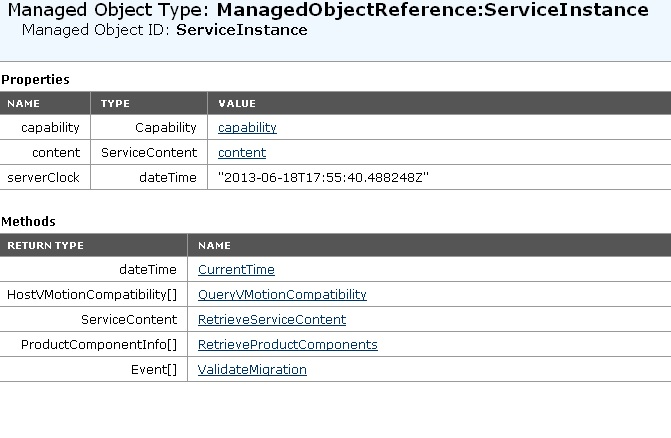Image resolution: width=671 pixels, height=438 pixels.
Task: Open the ValidateMigration method link
Action: click(x=252, y=370)
